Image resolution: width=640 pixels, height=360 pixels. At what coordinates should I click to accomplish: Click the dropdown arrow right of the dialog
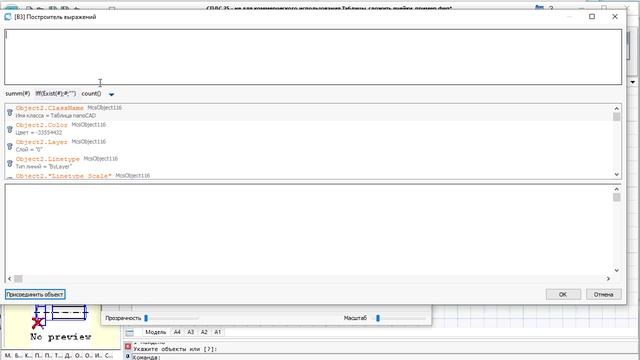(x=633, y=82)
